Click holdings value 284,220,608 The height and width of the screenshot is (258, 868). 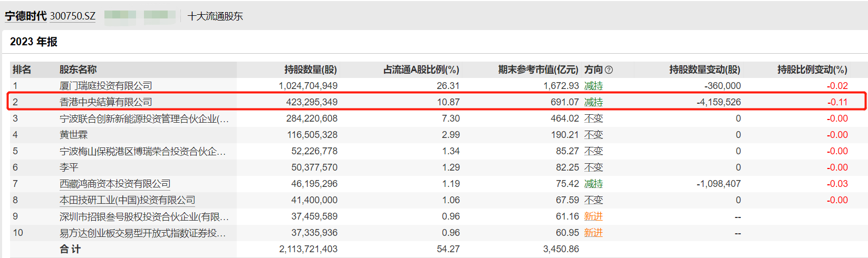point(312,118)
